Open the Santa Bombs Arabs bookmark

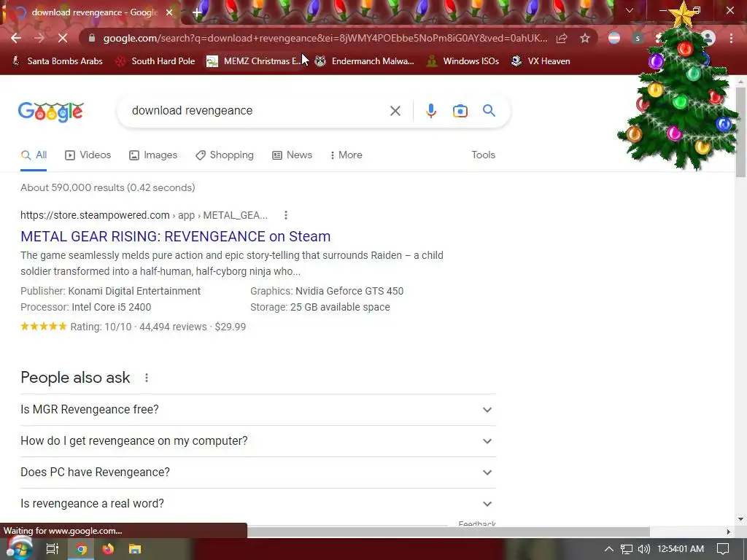[x=57, y=61]
